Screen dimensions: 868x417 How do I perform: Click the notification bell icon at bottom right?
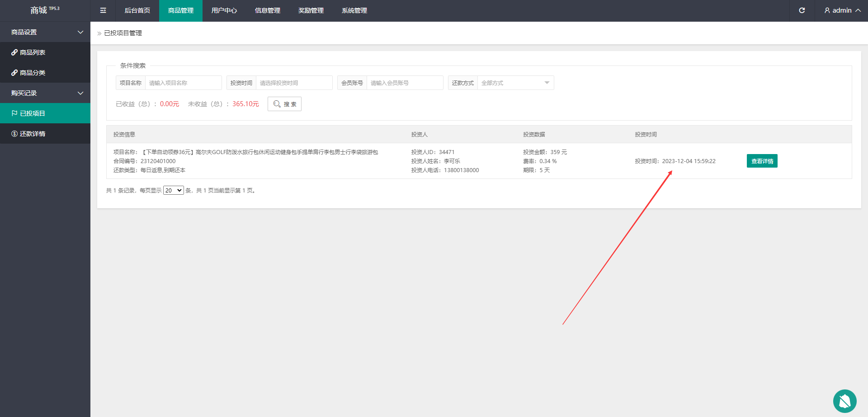click(x=844, y=401)
